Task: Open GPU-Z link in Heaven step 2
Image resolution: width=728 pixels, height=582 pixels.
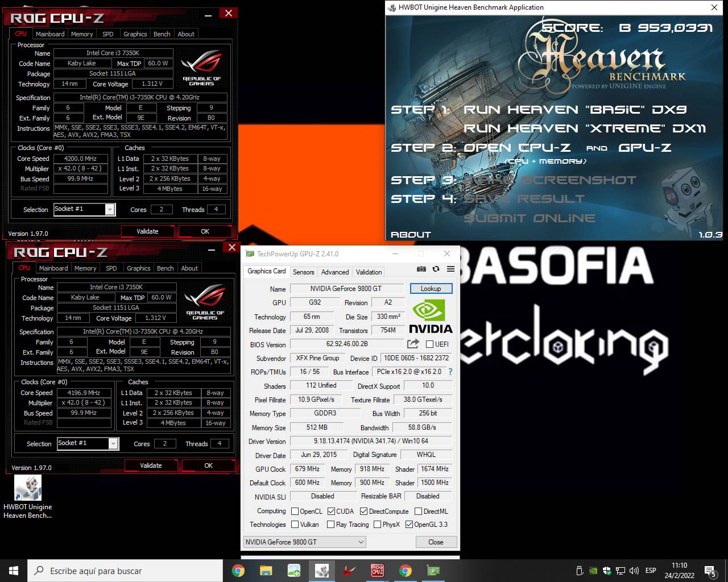Action: pyautogui.click(x=645, y=148)
